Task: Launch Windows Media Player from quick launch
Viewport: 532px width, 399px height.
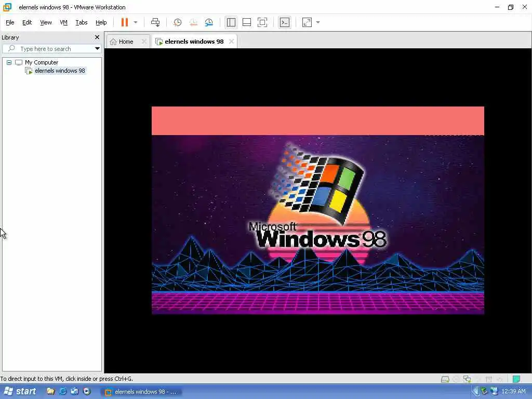Action: click(87, 392)
